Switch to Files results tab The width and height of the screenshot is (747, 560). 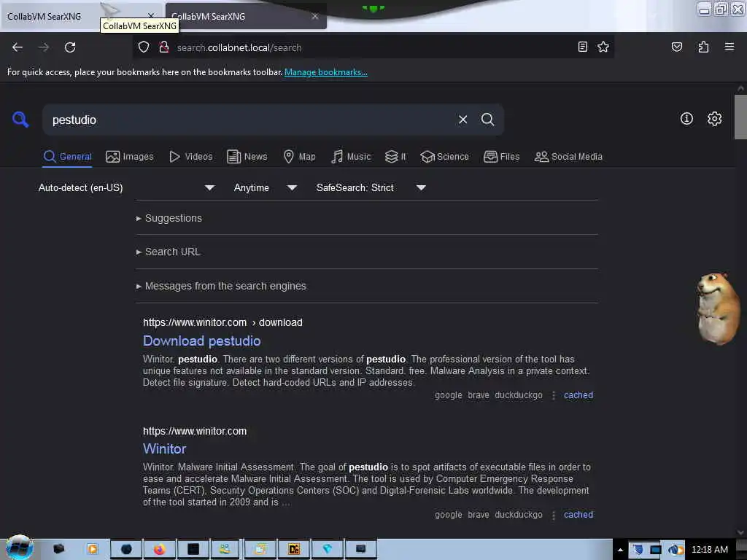click(x=501, y=157)
